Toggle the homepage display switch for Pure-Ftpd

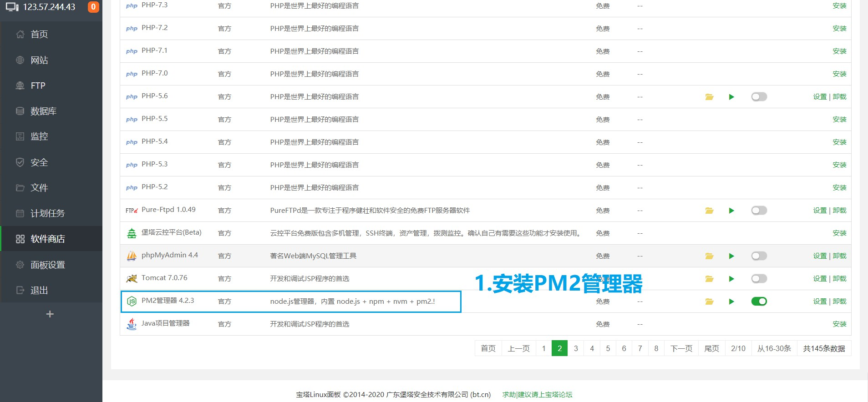pyautogui.click(x=759, y=211)
